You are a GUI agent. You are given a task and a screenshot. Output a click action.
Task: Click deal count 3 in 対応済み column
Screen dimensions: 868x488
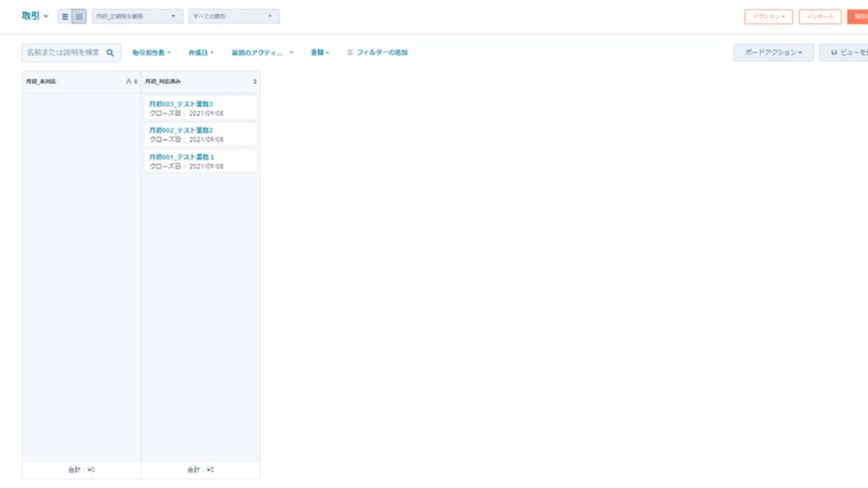[x=254, y=82]
